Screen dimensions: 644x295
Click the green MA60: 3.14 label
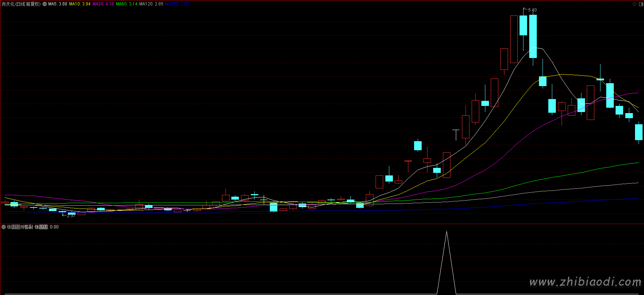127,4
